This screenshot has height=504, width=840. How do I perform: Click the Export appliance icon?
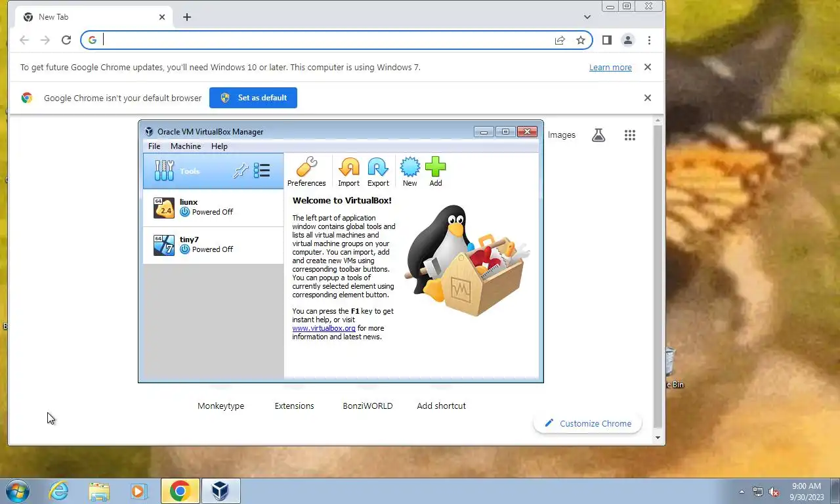pos(378,172)
